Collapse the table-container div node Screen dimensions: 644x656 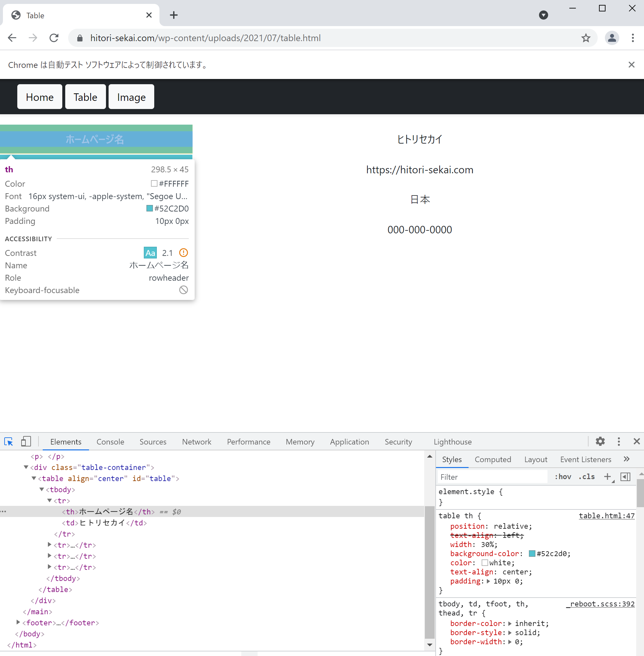(x=26, y=467)
